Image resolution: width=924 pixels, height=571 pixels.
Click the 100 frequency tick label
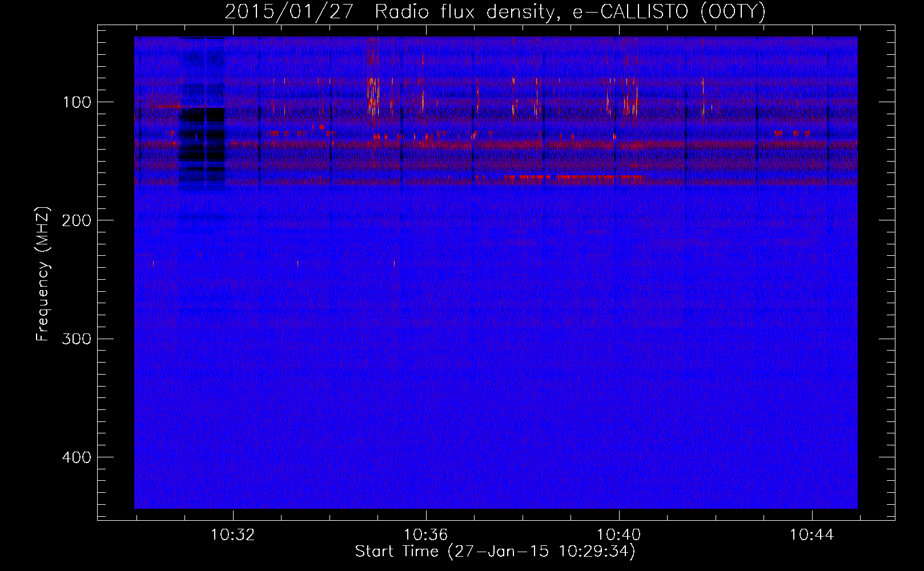(x=77, y=102)
